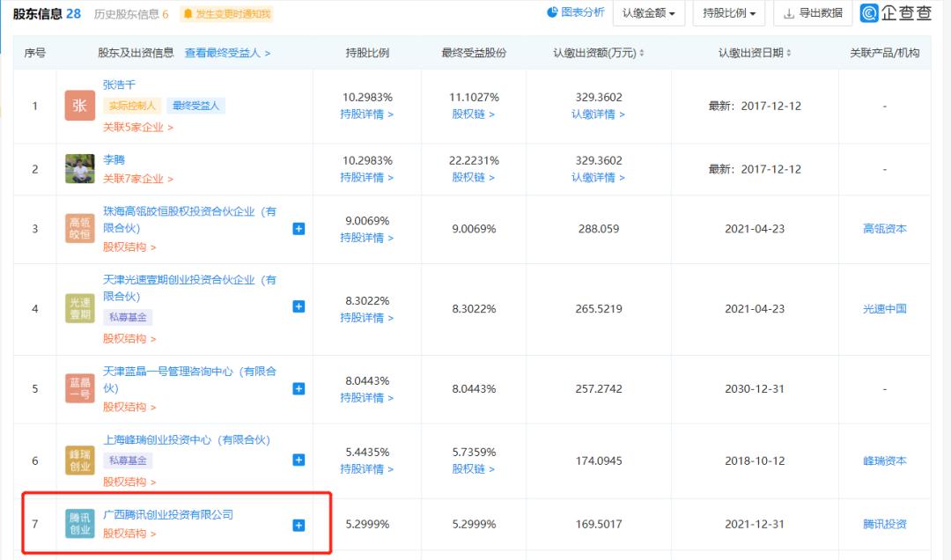Viewport: 951px width, 560px height.
Task: Click the 高瓴皎恒 shareholder avatar
Action: pos(80,228)
